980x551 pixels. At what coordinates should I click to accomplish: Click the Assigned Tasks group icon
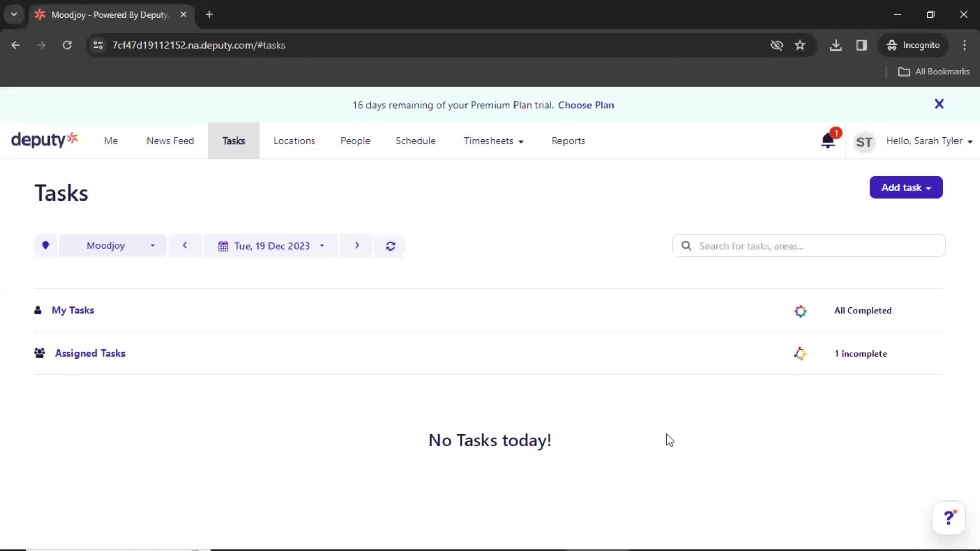coord(40,353)
